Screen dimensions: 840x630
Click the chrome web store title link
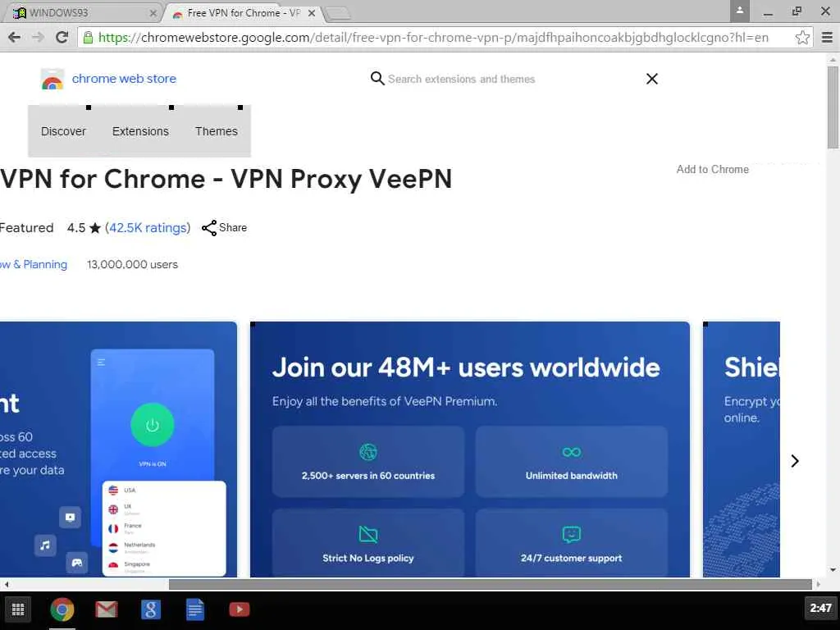click(x=124, y=79)
